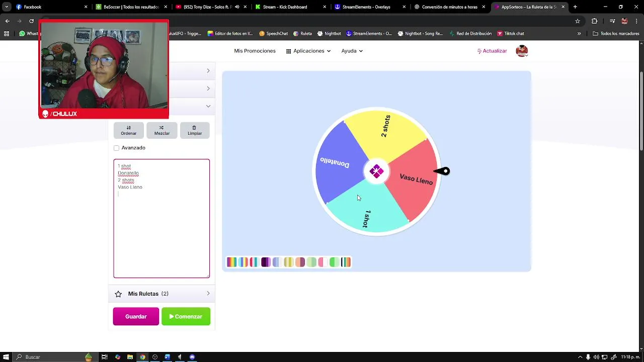Open the SpeechChat bookmark

(273, 34)
